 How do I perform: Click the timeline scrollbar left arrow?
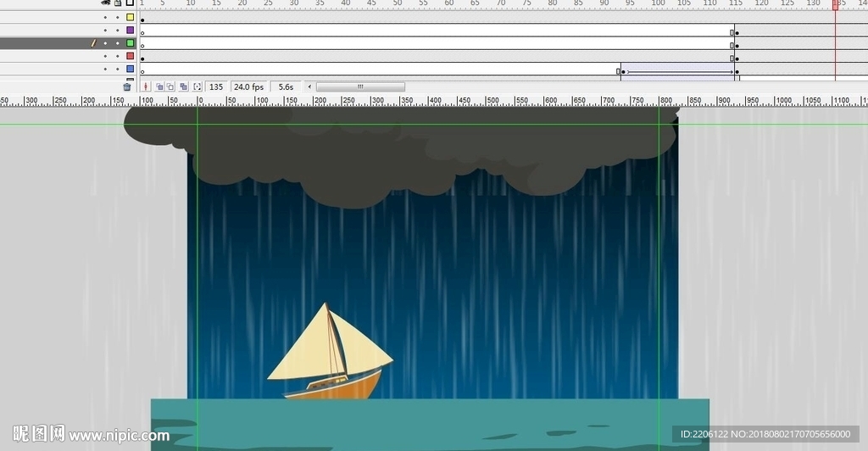pyautogui.click(x=309, y=86)
